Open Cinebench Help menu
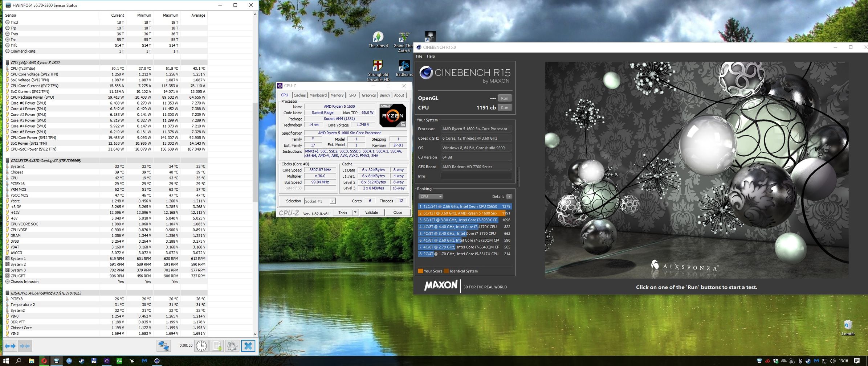 [431, 56]
